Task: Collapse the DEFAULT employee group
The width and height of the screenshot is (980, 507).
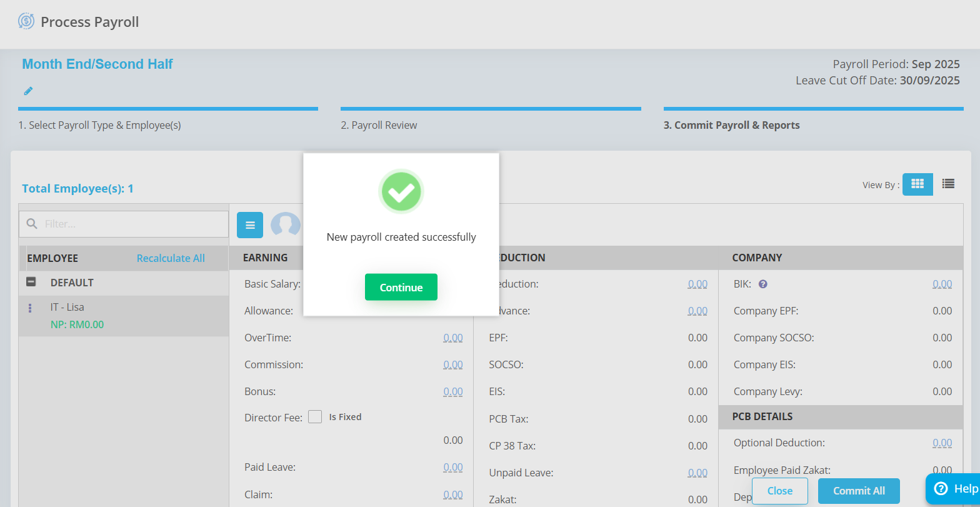Action: [x=31, y=283]
